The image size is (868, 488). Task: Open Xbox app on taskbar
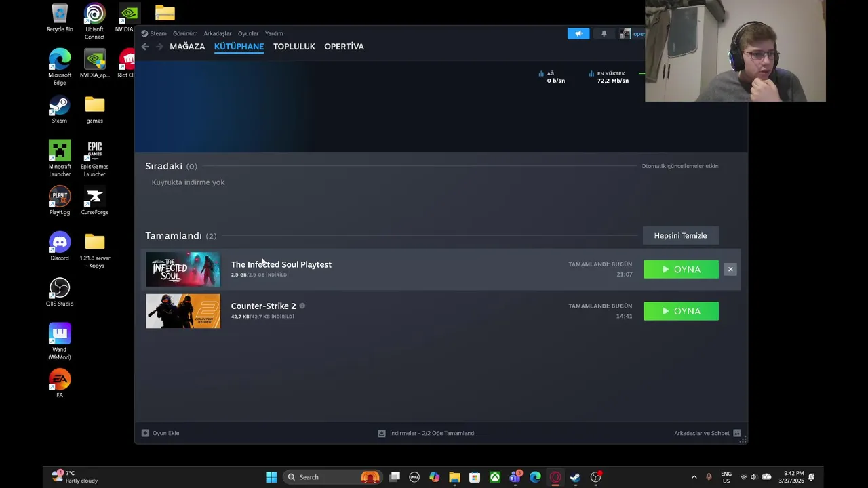click(x=495, y=477)
